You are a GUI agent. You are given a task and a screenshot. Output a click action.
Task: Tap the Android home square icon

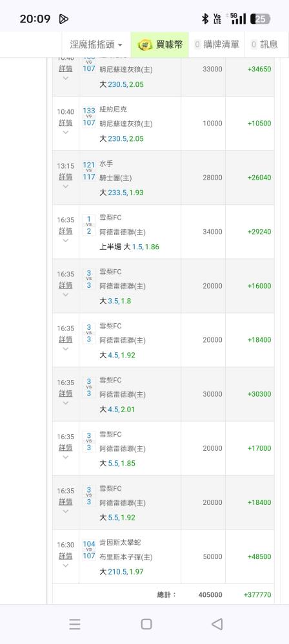146,624
